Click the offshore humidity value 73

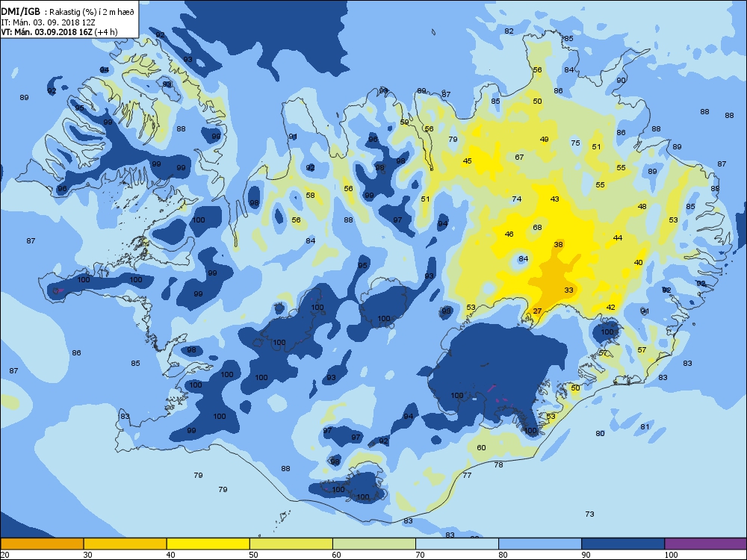tap(590, 514)
